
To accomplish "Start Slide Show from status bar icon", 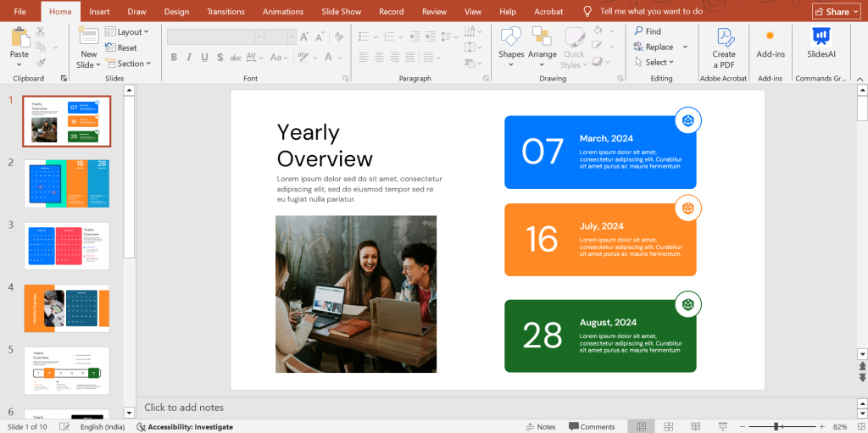I will [723, 426].
